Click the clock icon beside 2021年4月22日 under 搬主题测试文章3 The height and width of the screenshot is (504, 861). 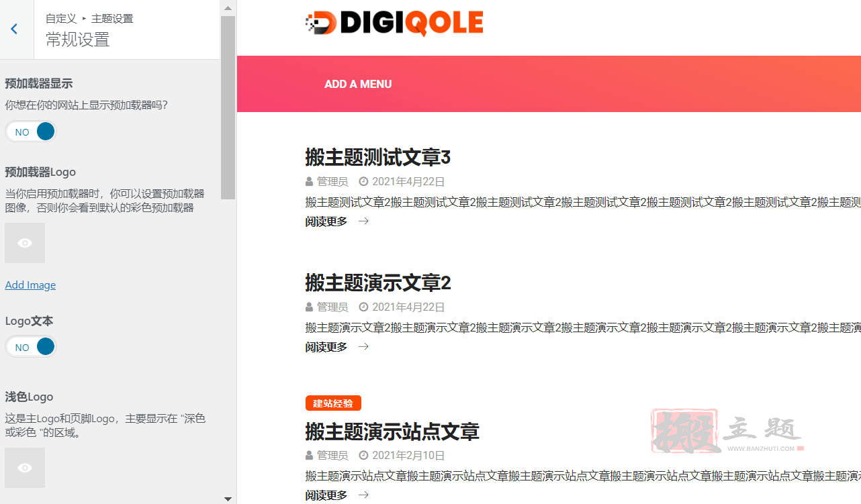coord(363,181)
